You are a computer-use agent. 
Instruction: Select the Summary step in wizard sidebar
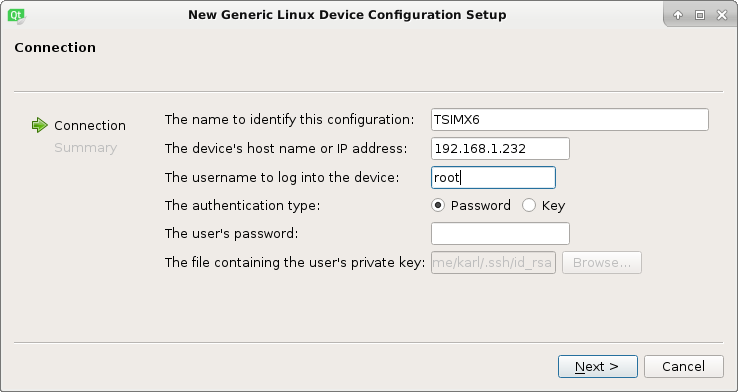click(x=86, y=148)
